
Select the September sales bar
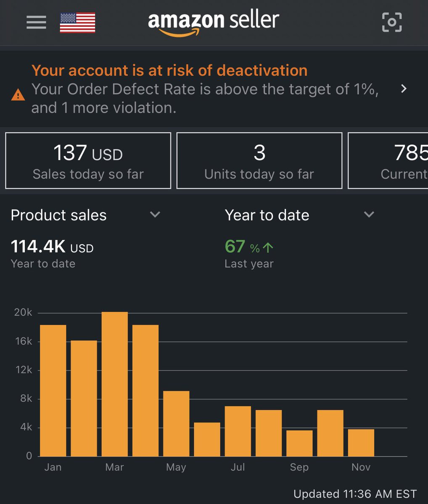[299, 443]
